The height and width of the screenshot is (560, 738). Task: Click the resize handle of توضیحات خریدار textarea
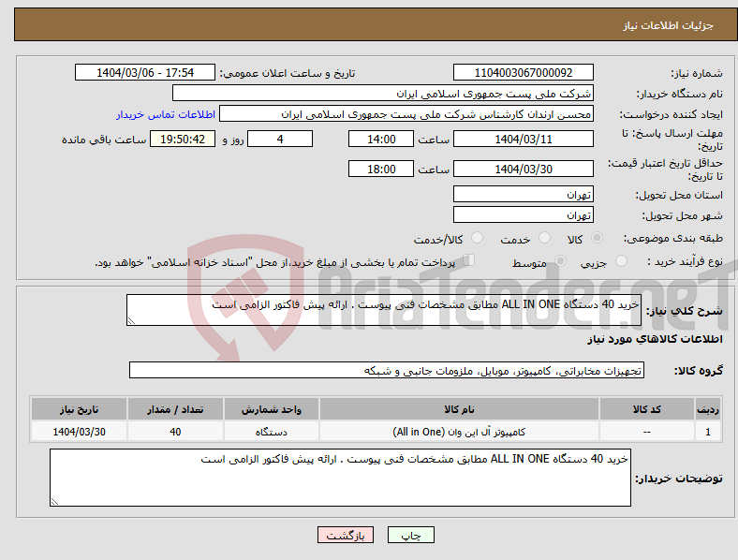54,502
